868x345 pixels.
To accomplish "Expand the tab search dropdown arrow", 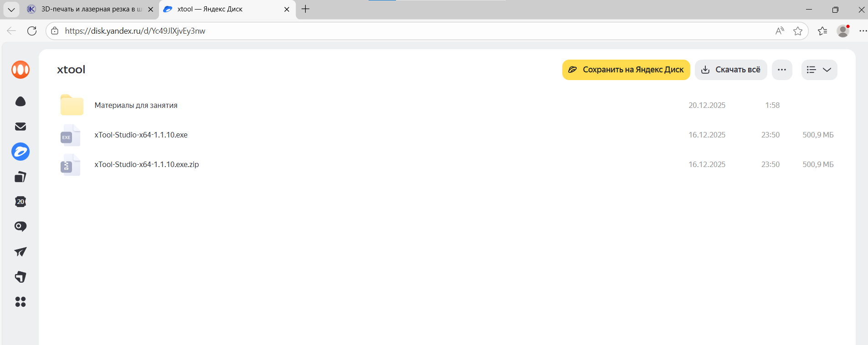I will pos(11,9).
